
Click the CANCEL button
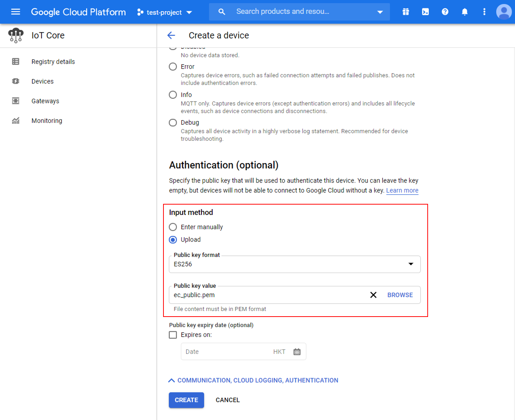click(x=228, y=400)
